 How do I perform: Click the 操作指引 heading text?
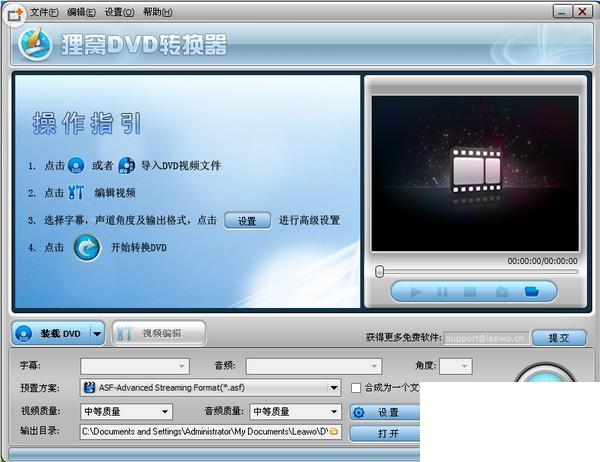(x=87, y=123)
